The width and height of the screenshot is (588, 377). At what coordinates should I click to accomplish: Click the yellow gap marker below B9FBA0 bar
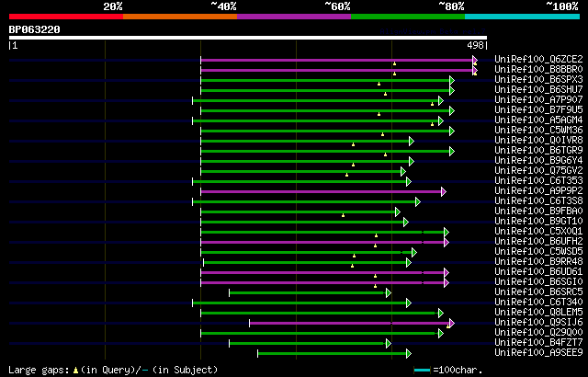point(343,215)
